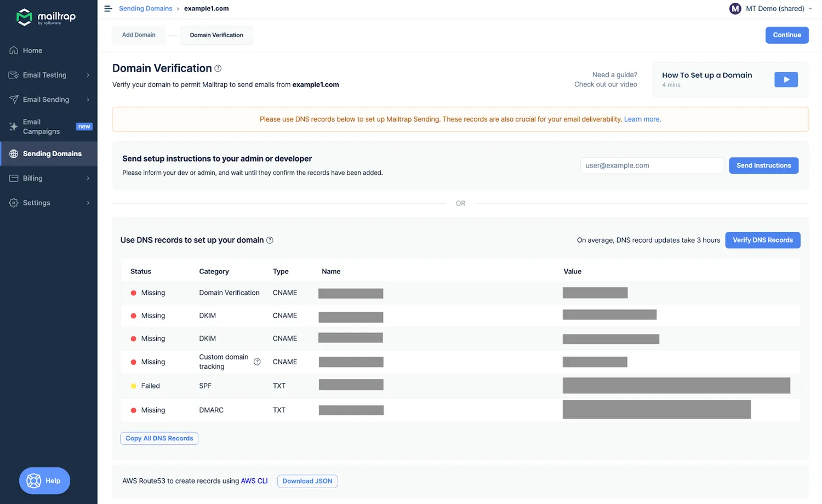Click the Domain Verification row's CNAME type cell
Screen dimensions: 822x504
click(285, 293)
